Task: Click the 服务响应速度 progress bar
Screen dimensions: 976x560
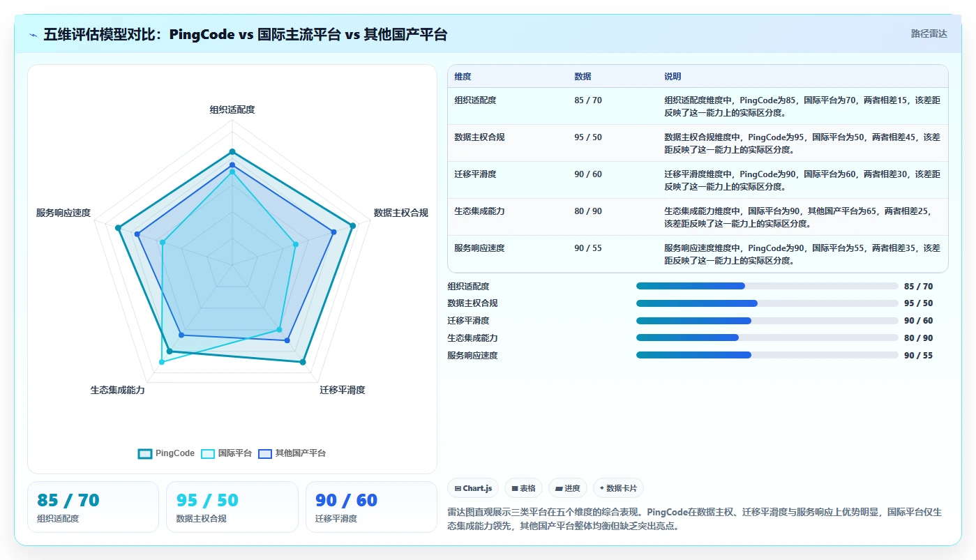Action: coord(767,355)
